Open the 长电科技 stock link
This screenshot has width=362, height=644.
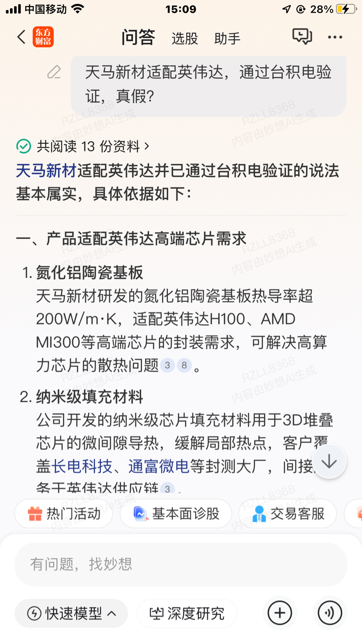(x=82, y=466)
